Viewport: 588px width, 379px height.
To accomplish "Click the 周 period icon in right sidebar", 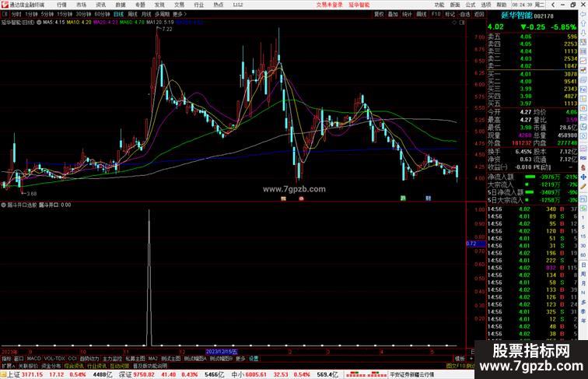I will click(583, 274).
